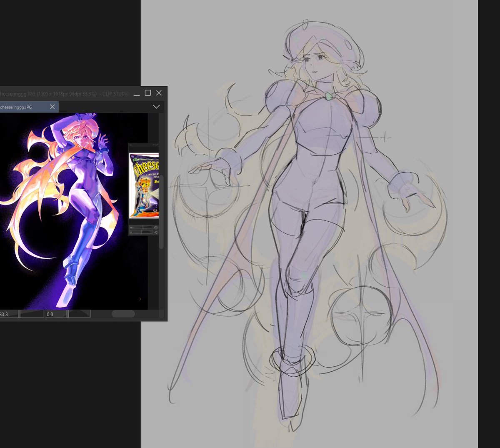Close the floating CLIP STUDIO reference window
This screenshot has height=448, width=500.
click(x=159, y=93)
